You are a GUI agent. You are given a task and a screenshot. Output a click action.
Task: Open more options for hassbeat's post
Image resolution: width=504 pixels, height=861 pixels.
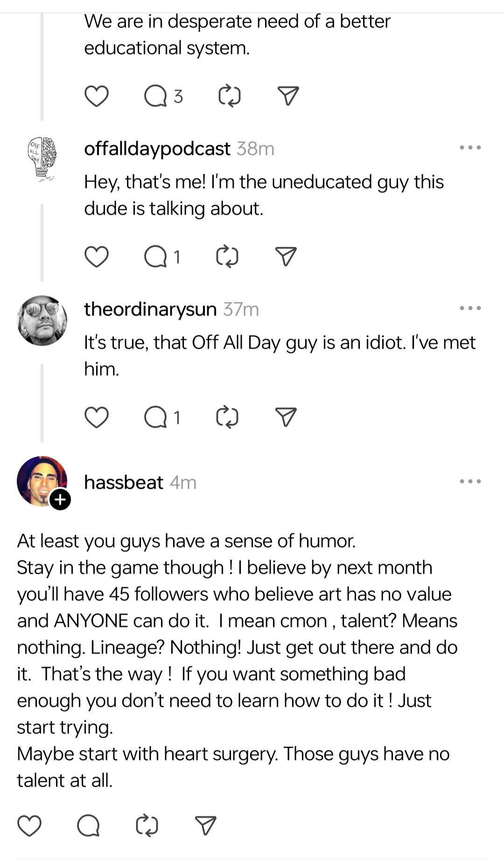(x=470, y=482)
